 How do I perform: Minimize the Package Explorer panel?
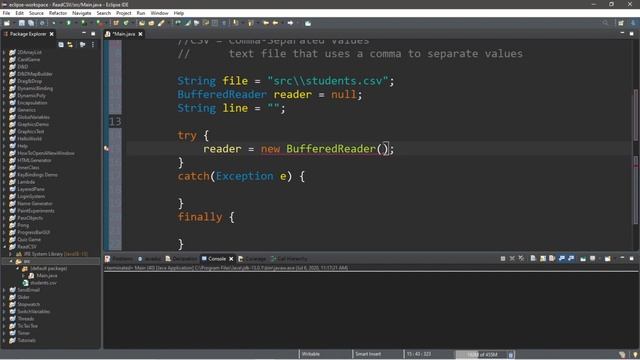coord(84,33)
